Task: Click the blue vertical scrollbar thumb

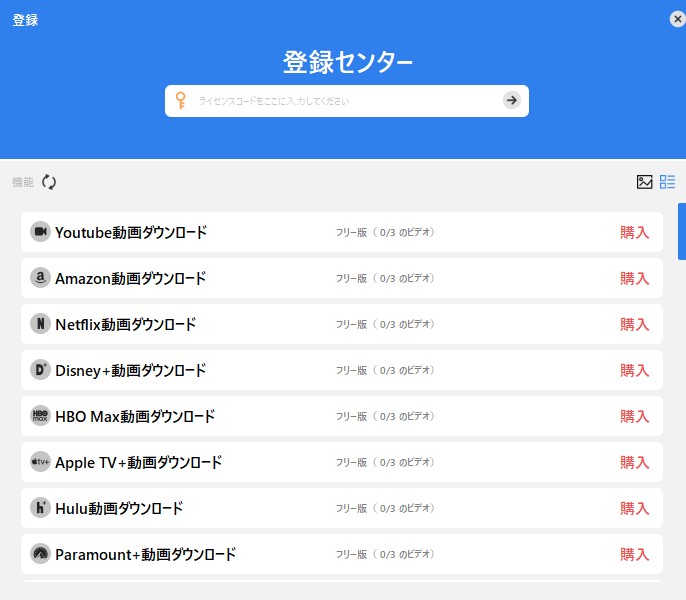Action: 682,232
